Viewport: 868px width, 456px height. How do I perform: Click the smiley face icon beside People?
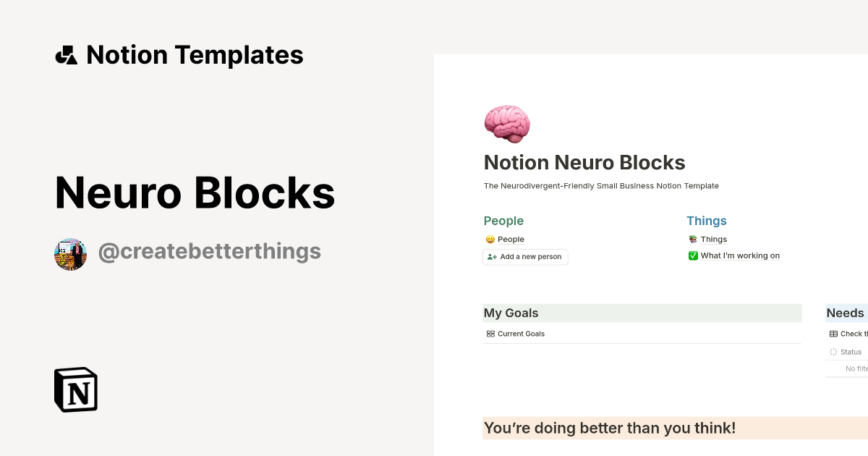coord(490,239)
